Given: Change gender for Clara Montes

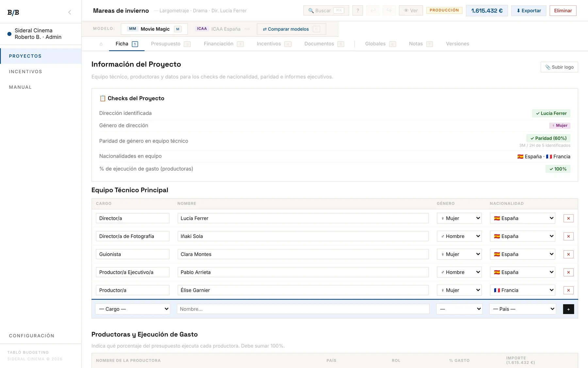Looking at the screenshot, I should (x=460, y=254).
